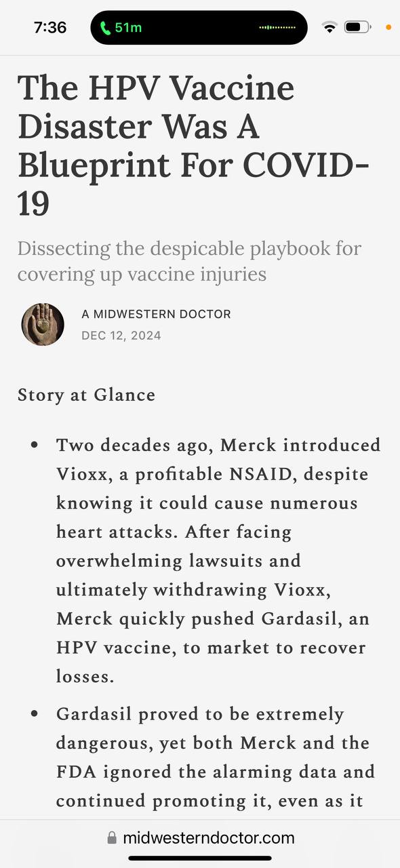Tap the Wi-Fi status icon
This screenshot has width=400, height=868.
point(330,27)
